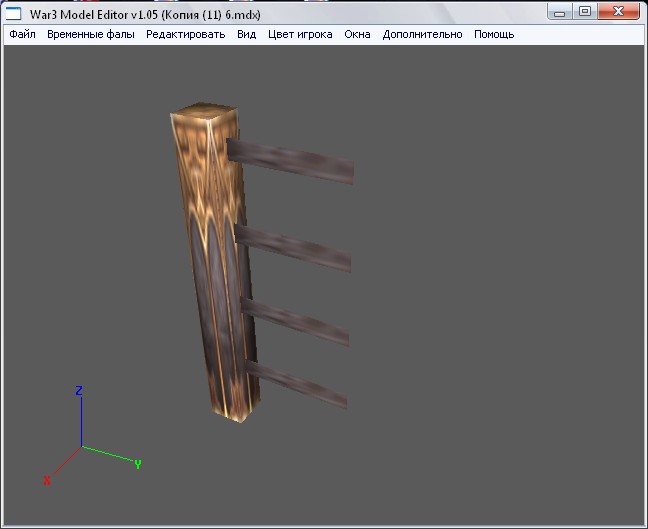Open the Окна menu
This screenshot has width=648, height=529.
(x=357, y=34)
